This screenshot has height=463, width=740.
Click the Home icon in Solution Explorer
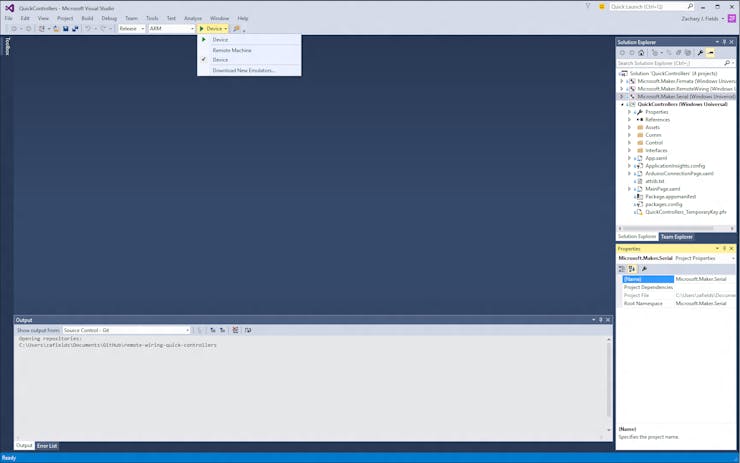click(x=641, y=53)
